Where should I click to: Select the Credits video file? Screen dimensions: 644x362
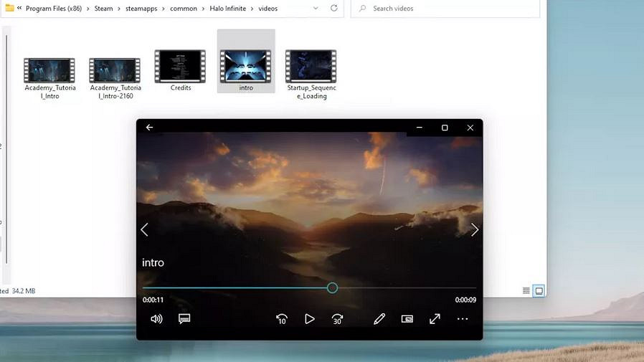point(181,70)
